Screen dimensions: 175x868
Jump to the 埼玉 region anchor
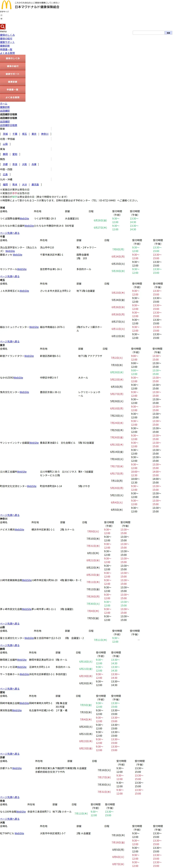24,134
